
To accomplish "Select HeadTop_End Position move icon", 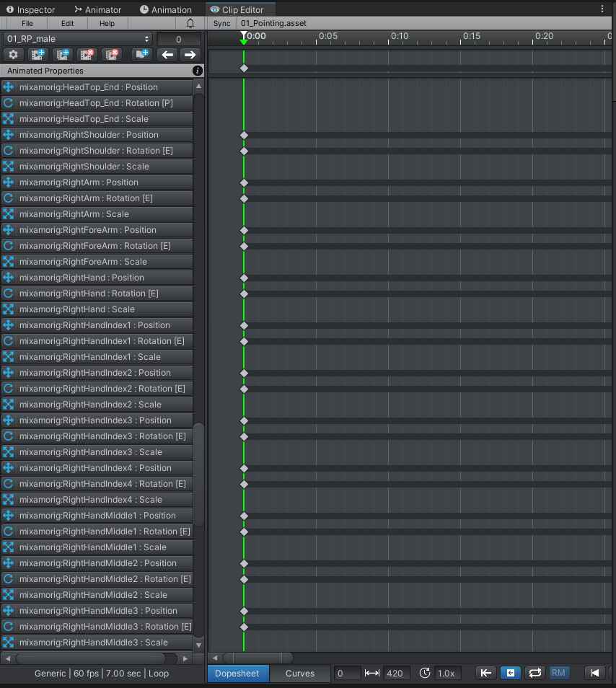I will coord(9,87).
